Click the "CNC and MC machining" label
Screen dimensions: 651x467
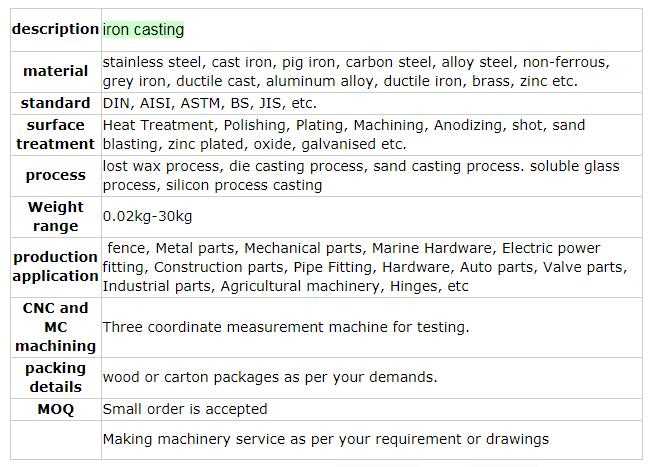pos(55,327)
